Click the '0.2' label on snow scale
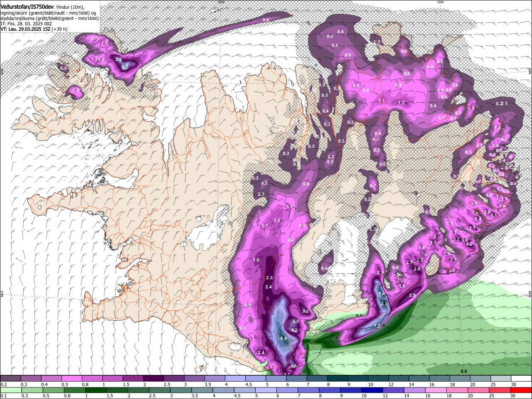Image resolution: width=532 pixels, height=399 pixels. tap(4, 384)
